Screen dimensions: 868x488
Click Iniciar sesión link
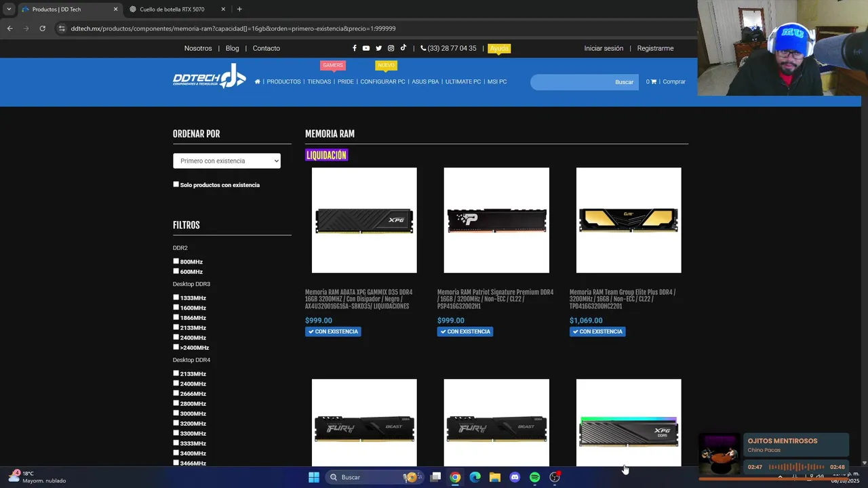(x=604, y=48)
